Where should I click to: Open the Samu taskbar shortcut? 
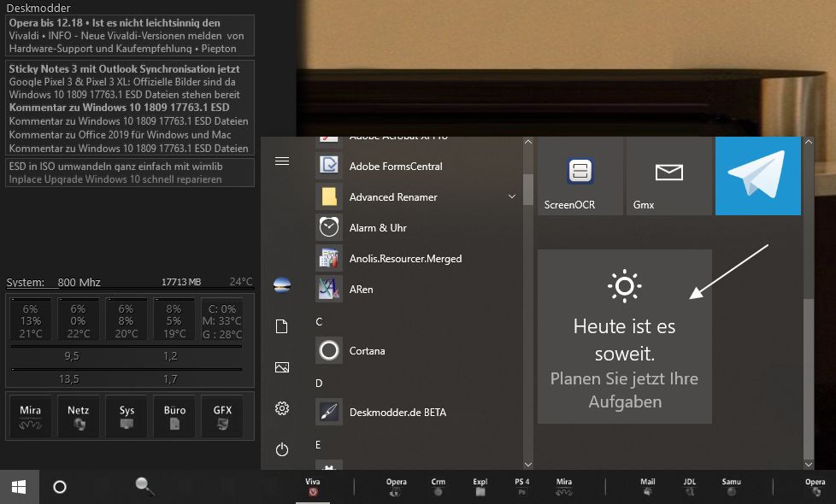(x=732, y=487)
